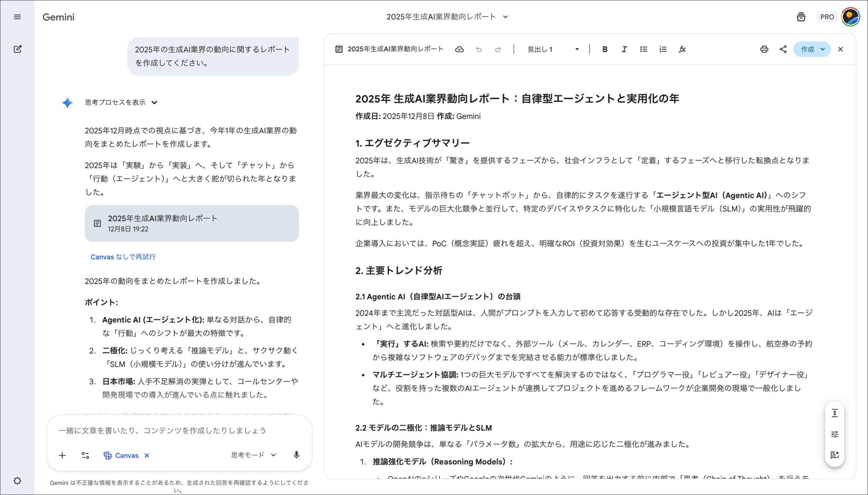Undo the last edit in the document

(x=479, y=49)
